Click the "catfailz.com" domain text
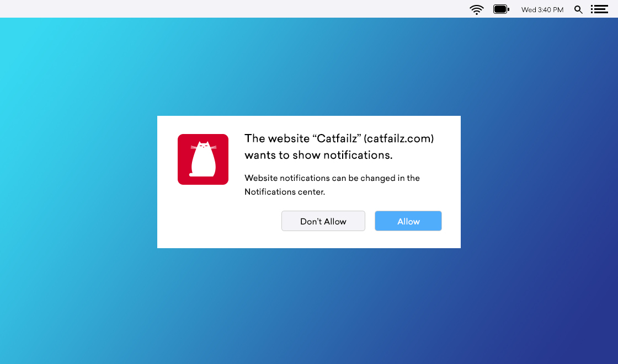Screen dimensions: 618x364 pyautogui.click(x=399, y=138)
